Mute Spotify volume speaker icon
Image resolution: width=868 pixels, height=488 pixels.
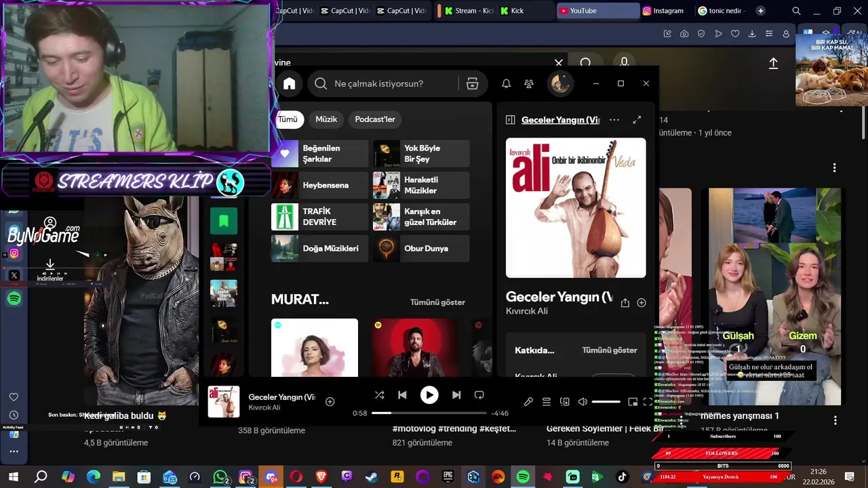point(583,402)
